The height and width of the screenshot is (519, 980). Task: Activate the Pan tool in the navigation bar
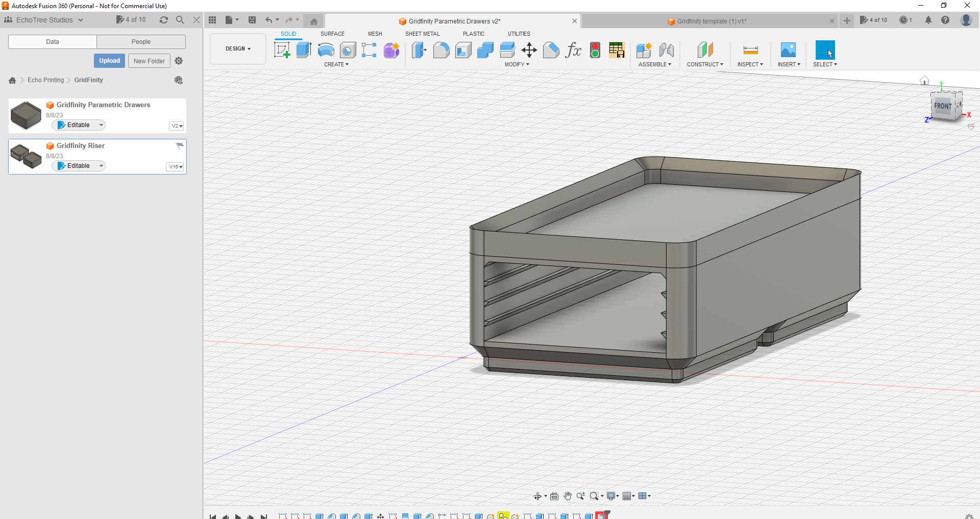[x=568, y=496]
